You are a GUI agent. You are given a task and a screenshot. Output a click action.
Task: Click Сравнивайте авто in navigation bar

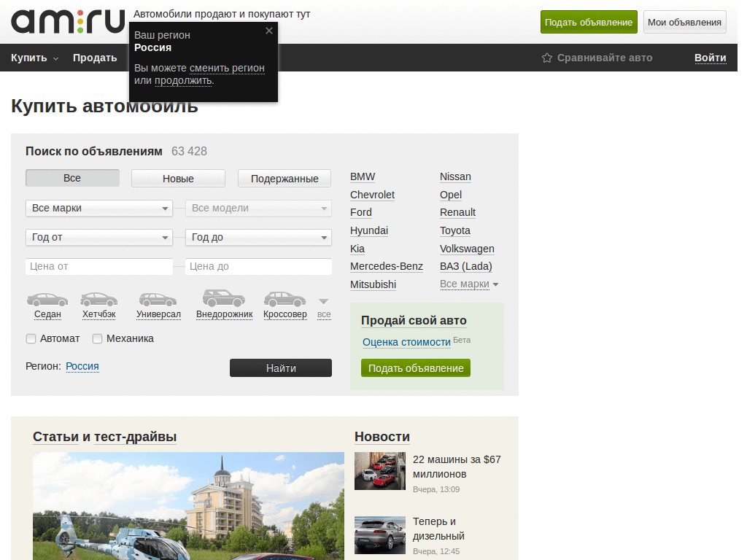(605, 58)
